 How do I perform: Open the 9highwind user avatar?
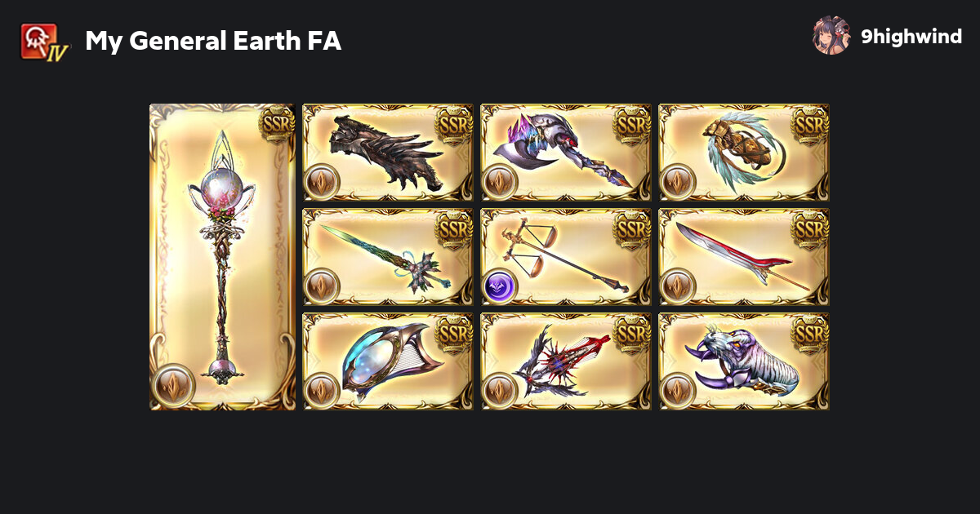(831, 36)
